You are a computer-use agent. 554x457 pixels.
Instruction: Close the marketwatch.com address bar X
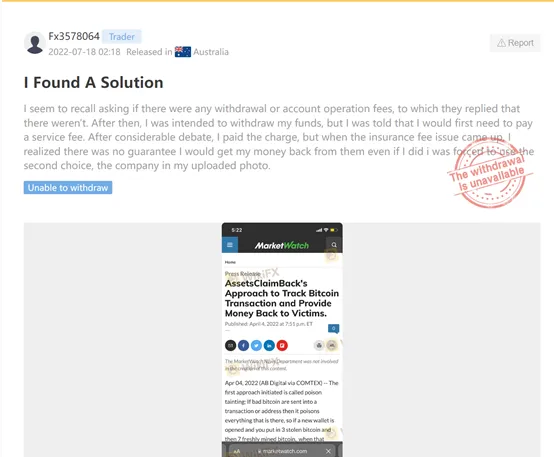click(328, 451)
